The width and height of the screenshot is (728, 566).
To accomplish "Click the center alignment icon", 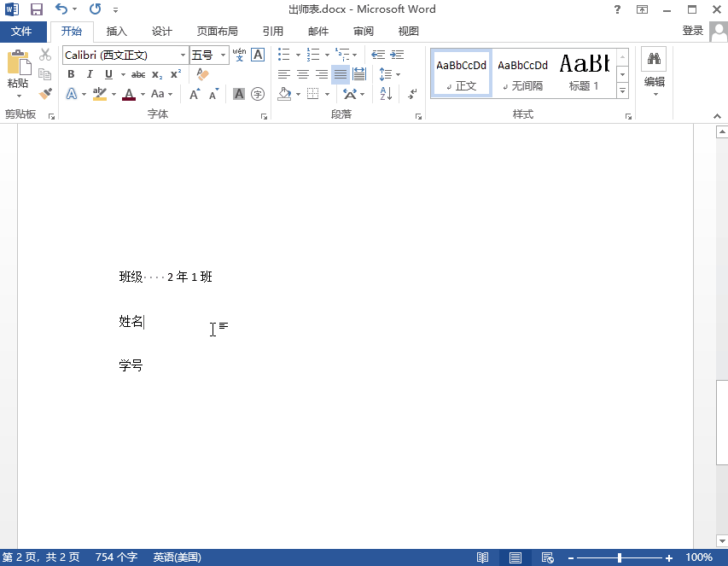I will pyautogui.click(x=303, y=73).
